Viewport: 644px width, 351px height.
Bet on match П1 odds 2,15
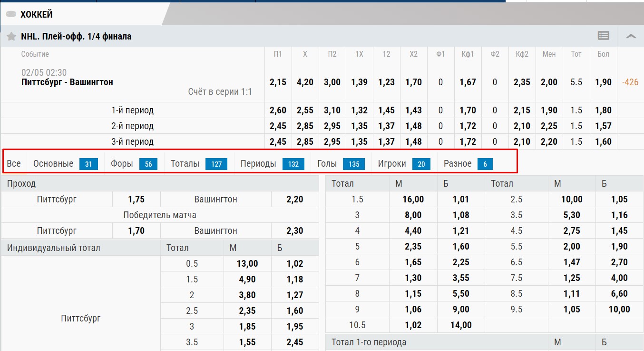click(278, 82)
